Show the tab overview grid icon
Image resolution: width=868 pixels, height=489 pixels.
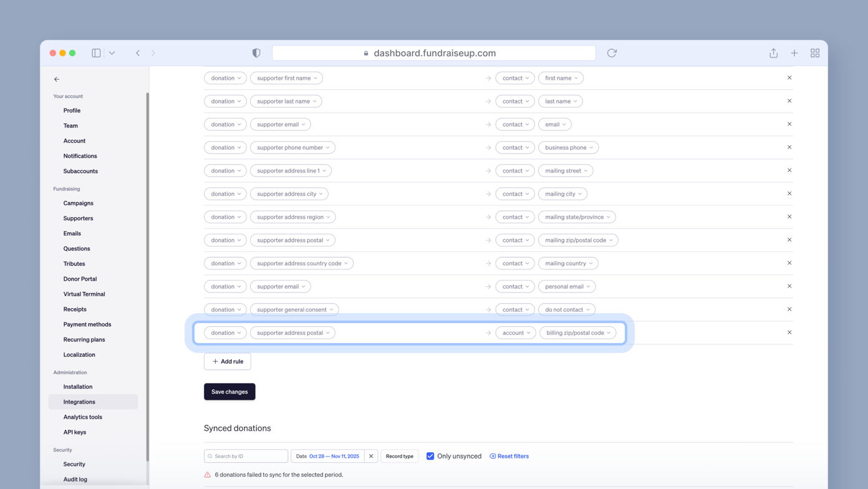point(814,53)
